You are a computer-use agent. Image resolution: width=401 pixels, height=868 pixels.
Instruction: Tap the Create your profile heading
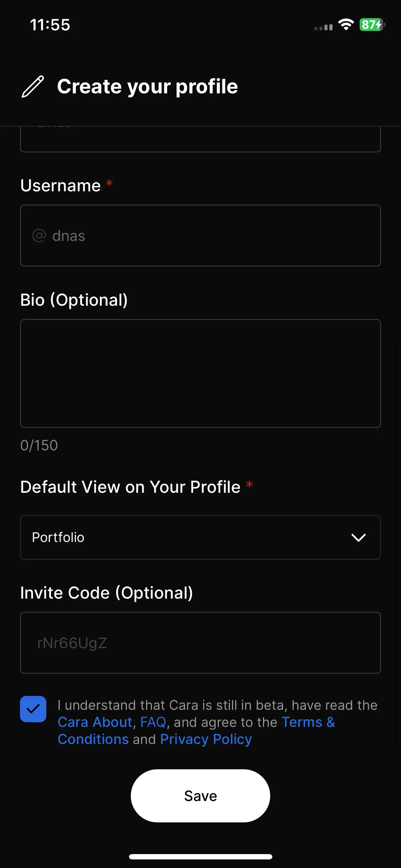click(x=148, y=87)
